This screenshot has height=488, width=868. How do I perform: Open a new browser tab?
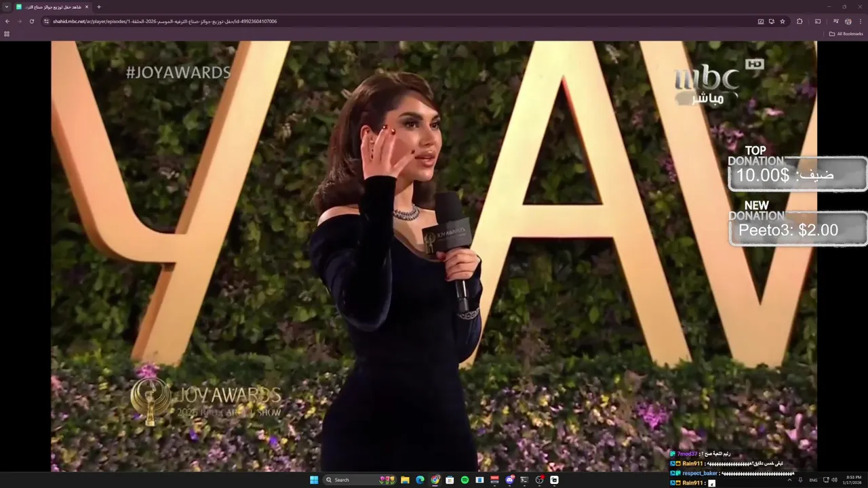pos(99,7)
